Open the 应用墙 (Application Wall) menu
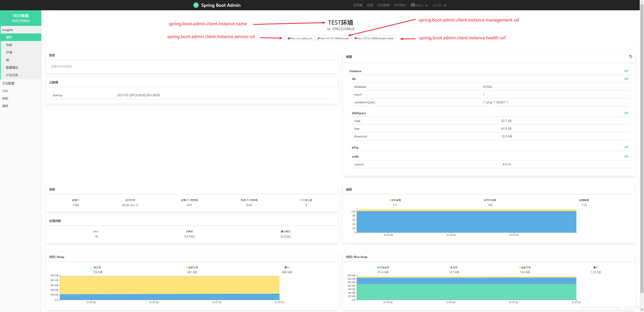This screenshot has width=644, height=312. pyautogui.click(x=357, y=5)
